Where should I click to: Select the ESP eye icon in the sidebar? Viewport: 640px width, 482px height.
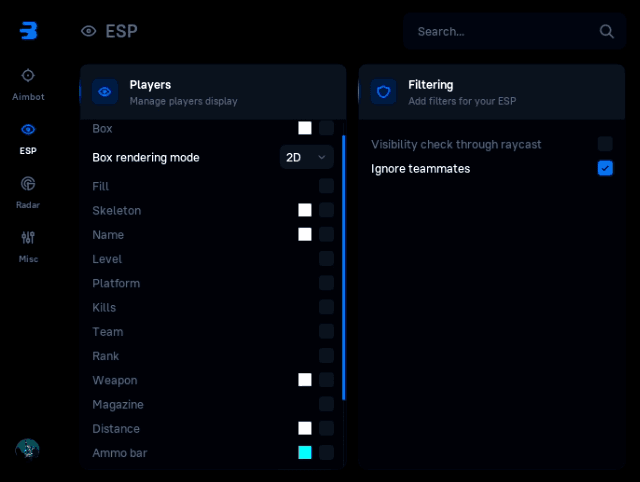coord(28,130)
